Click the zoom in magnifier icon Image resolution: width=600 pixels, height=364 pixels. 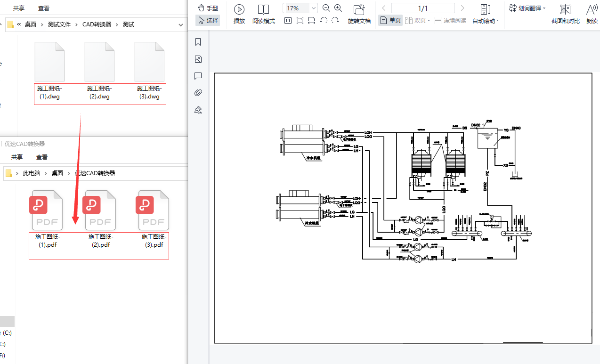point(338,8)
